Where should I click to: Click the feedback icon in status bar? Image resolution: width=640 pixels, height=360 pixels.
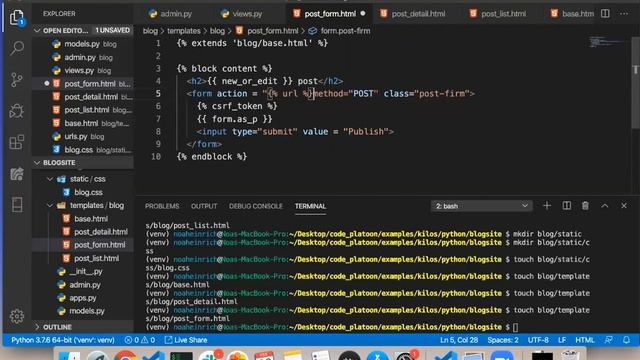[609, 340]
